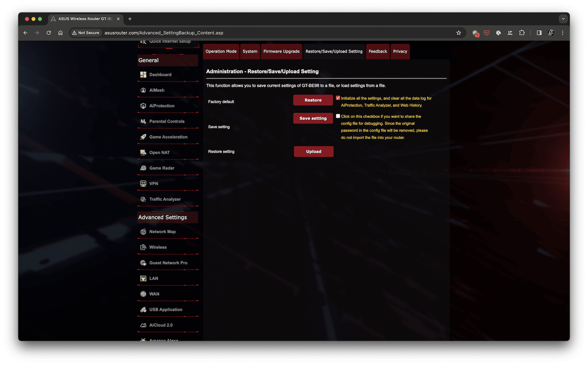Go back using browser back arrow
The image size is (588, 365).
pyautogui.click(x=25, y=33)
